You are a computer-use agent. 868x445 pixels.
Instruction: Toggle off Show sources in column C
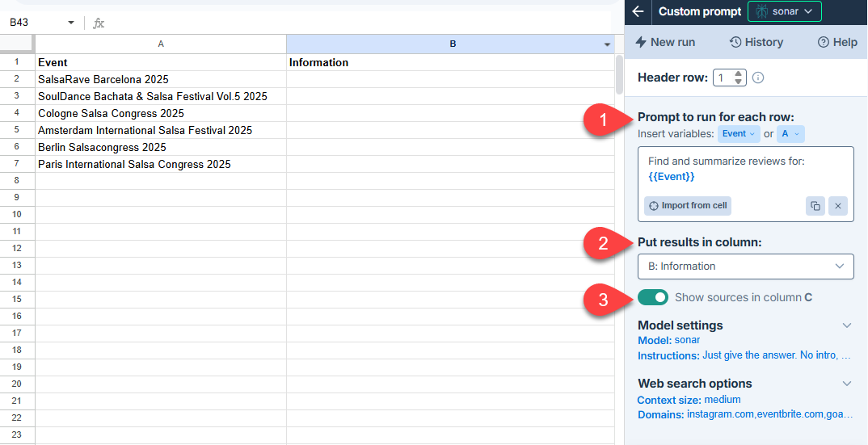coord(653,297)
